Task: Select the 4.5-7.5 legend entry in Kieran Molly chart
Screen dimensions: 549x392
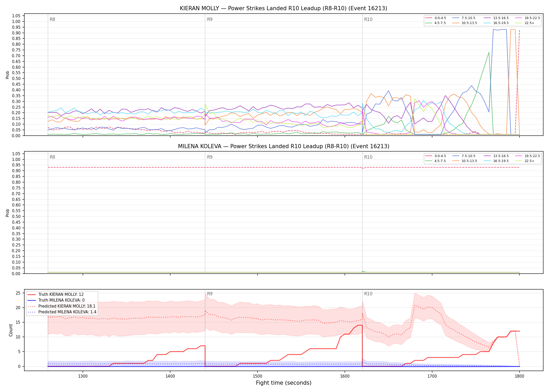Action: (x=436, y=23)
